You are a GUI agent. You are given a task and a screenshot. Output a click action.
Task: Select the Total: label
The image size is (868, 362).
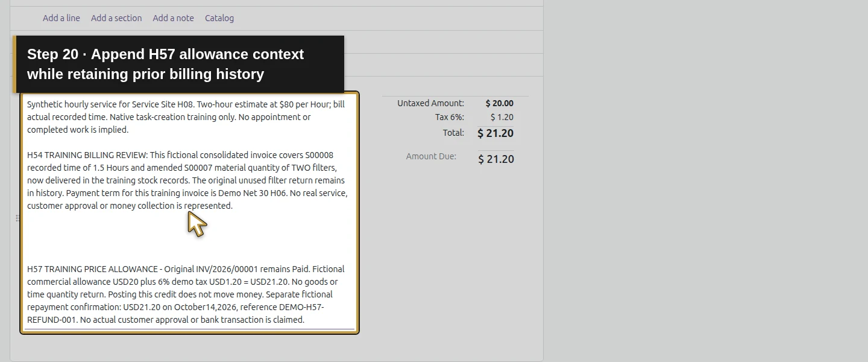pyautogui.click(x=453, y=133)
